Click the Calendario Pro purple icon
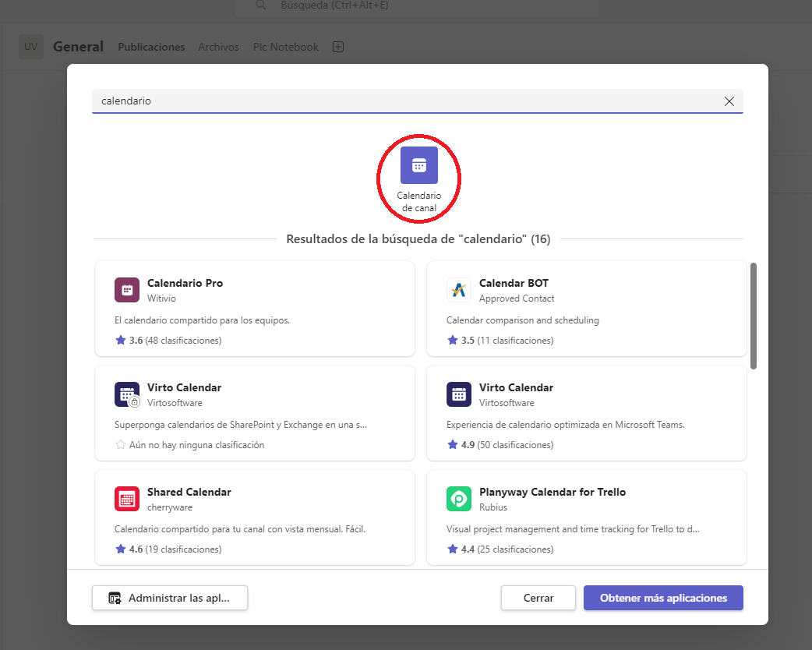Screen dimensions: 812x650 pos(127,290)
